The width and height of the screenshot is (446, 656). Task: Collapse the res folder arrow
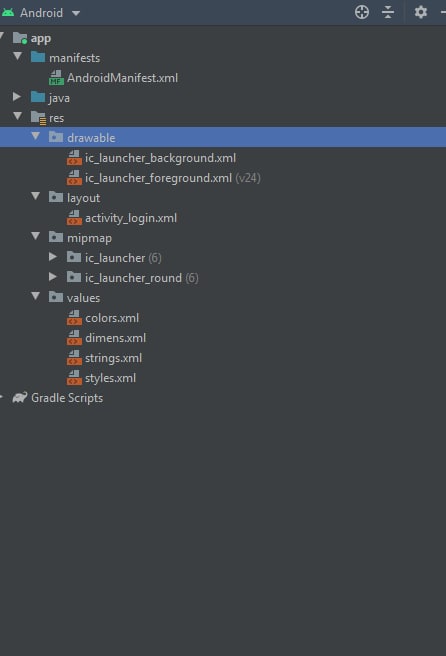point(18,116)
